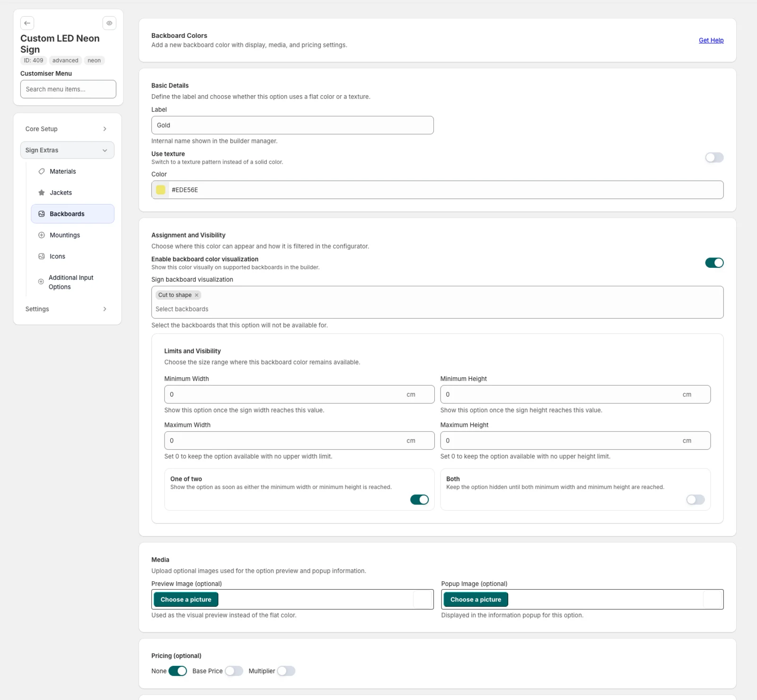
Task: Enable the Multiplier pricing toggle
Action: [286, 671]
